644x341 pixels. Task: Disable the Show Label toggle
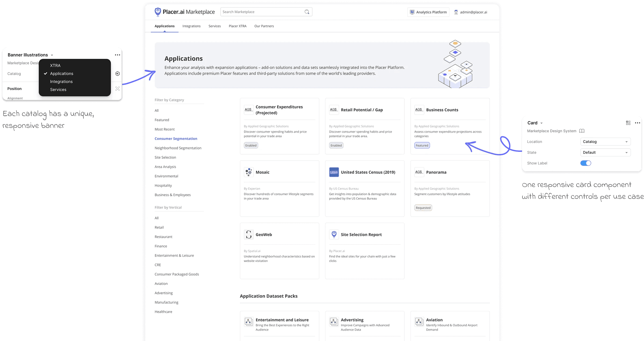(586, 163)
